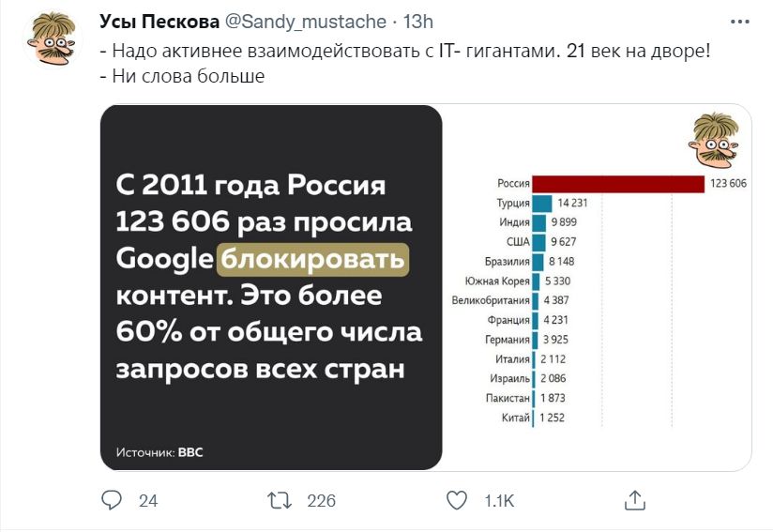The width and height of the screenshot is (773, 532).
Task: Open the share upload icon
Action: pyautogui.click(x=635, y=500)
